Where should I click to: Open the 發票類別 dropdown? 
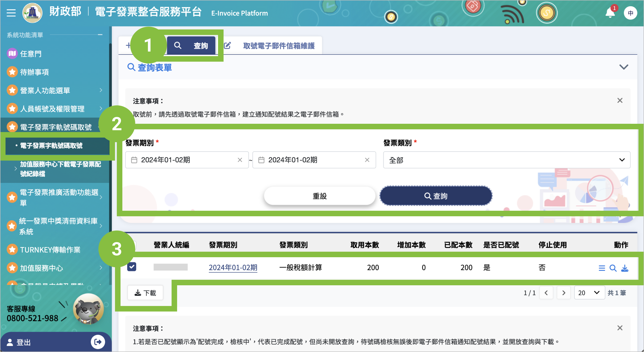[x=506, y=160]
